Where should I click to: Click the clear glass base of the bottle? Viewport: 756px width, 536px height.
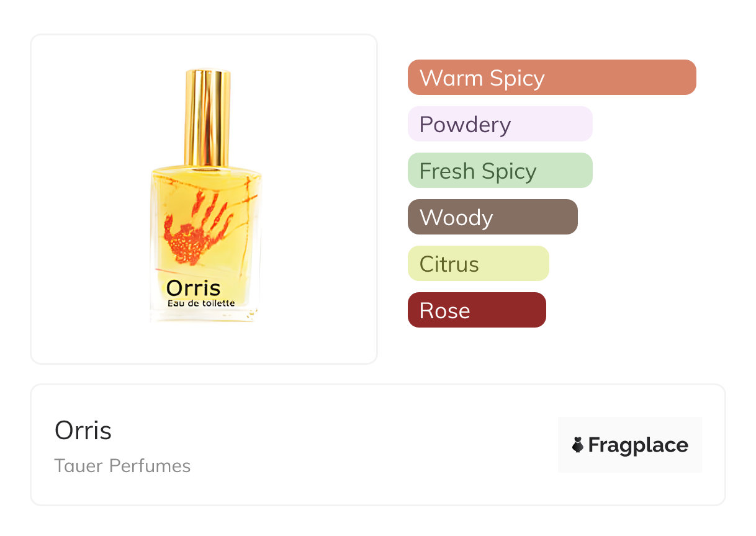click(x=205, y=315)
